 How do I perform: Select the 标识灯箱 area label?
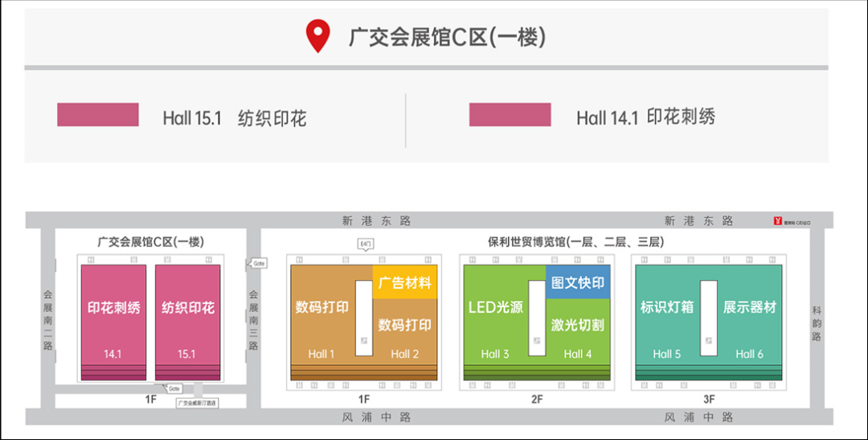coord(667,307)
